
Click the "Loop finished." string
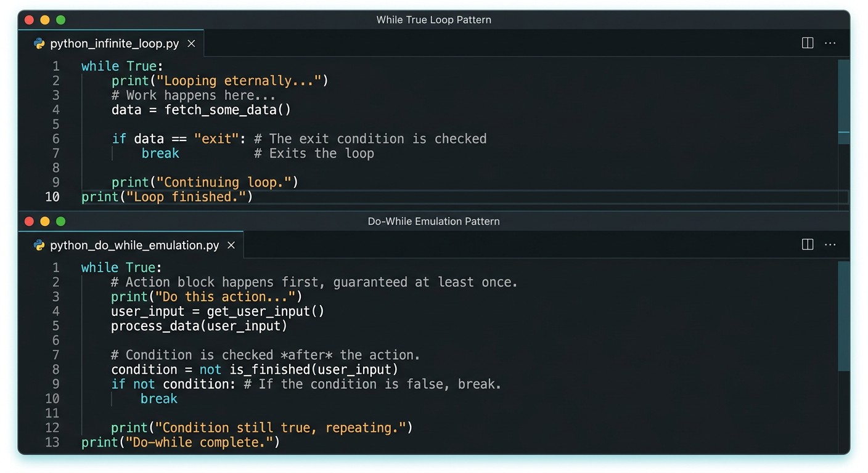186,197
